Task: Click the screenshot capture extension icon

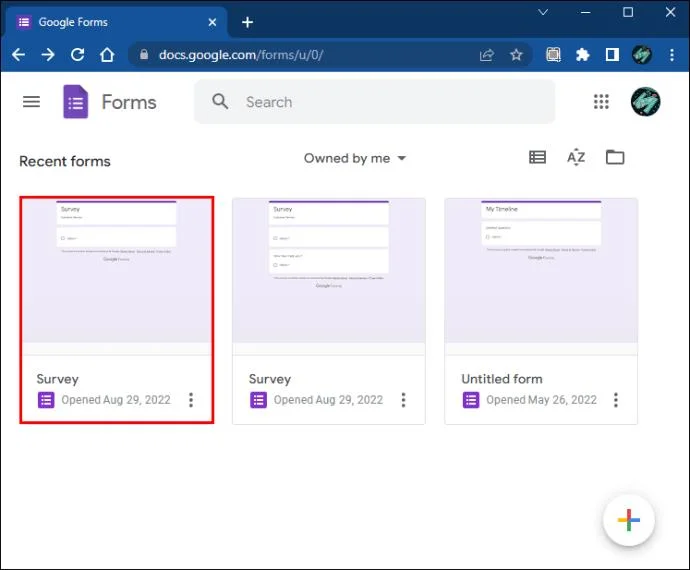Action: pos(553,55)
